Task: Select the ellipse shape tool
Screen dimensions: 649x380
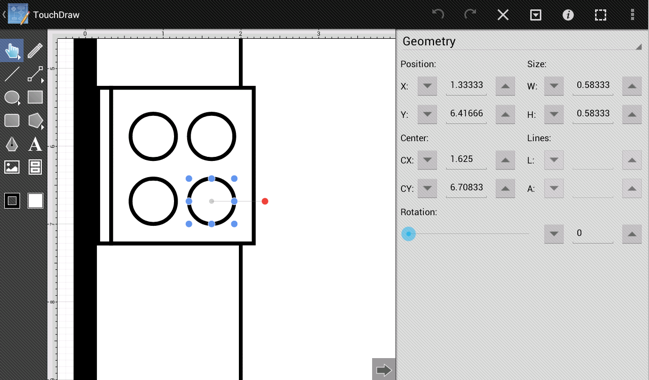Action: [12, 98]
